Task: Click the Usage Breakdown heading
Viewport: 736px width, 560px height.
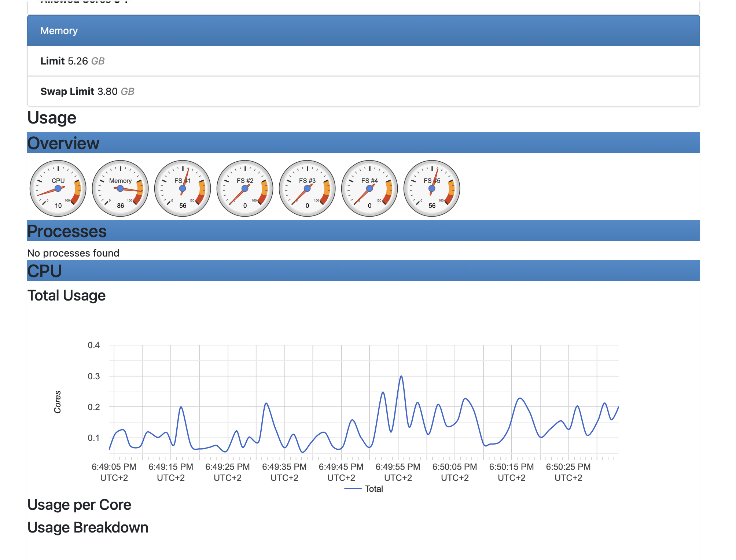Action: coord(88,528)
